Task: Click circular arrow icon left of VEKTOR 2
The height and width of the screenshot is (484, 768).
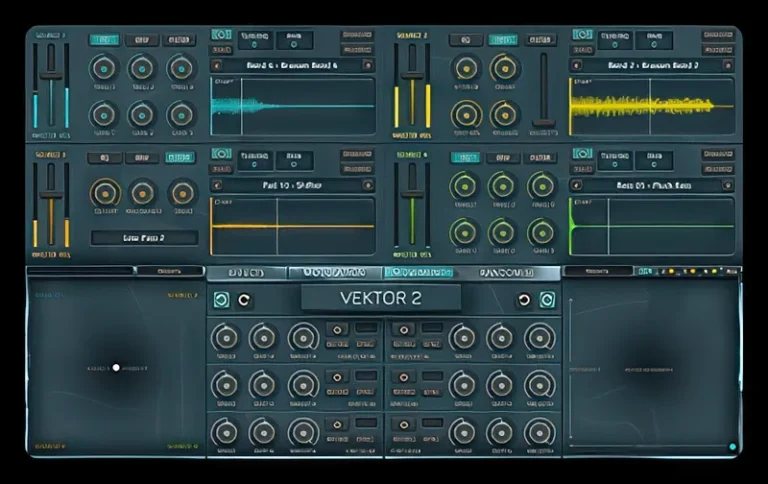Action: coord(244,300)
